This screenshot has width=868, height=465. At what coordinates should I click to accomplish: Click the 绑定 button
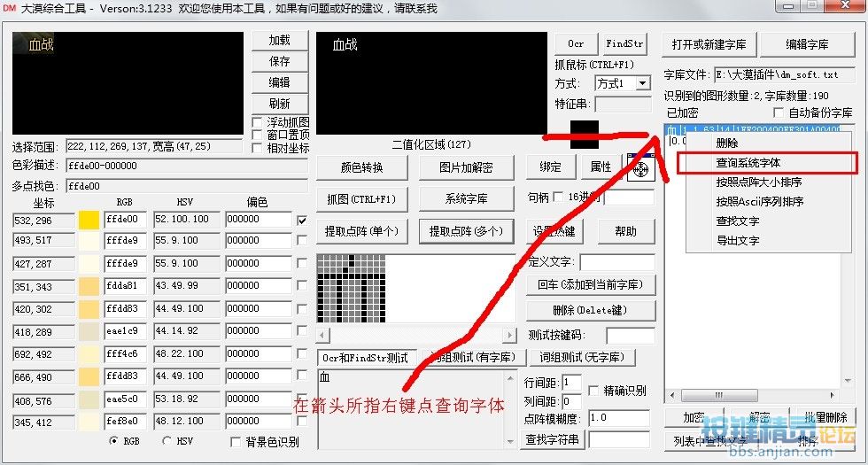550,167
